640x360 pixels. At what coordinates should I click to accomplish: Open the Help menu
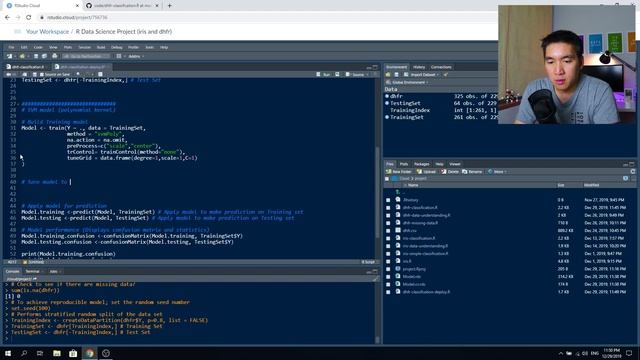[164, 47]
